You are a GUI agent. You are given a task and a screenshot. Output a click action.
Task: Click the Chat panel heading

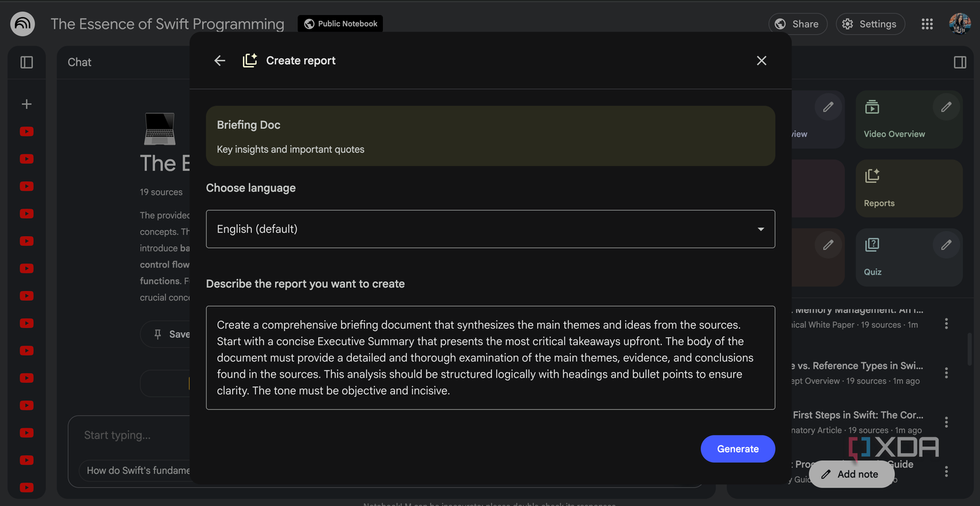coord(80,62)
